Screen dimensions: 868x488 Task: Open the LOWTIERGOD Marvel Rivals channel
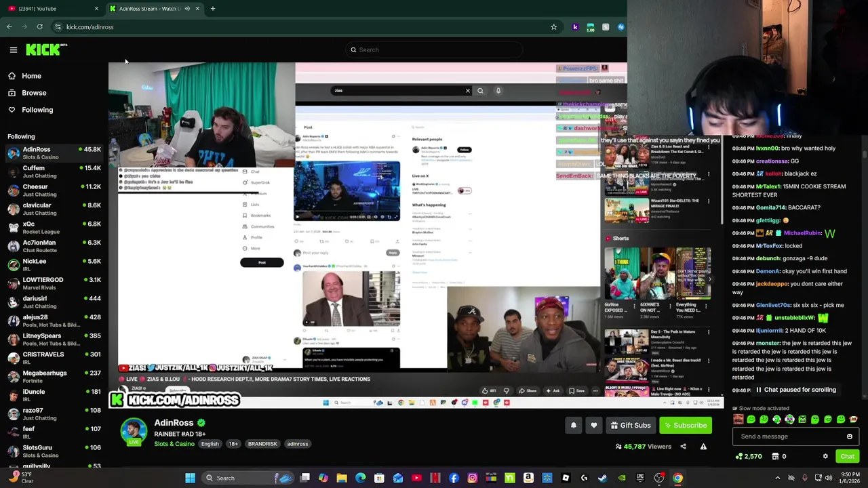coord(54,283)
